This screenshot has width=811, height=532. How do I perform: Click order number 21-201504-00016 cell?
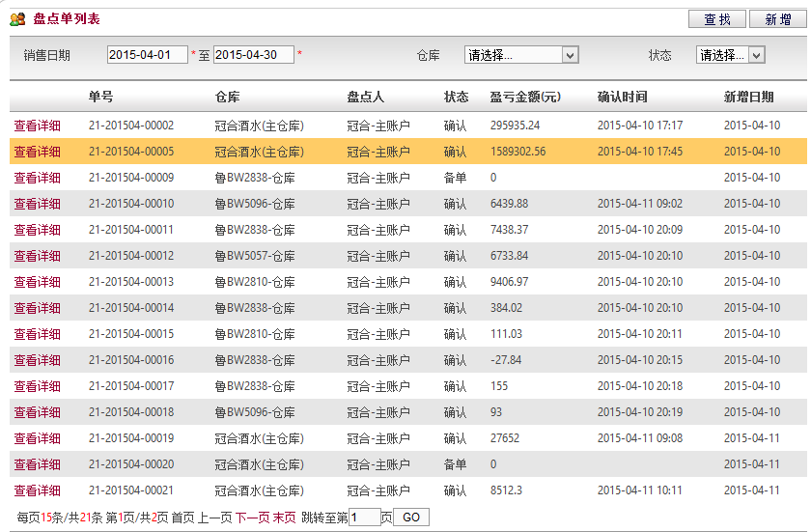pos(131,360)
